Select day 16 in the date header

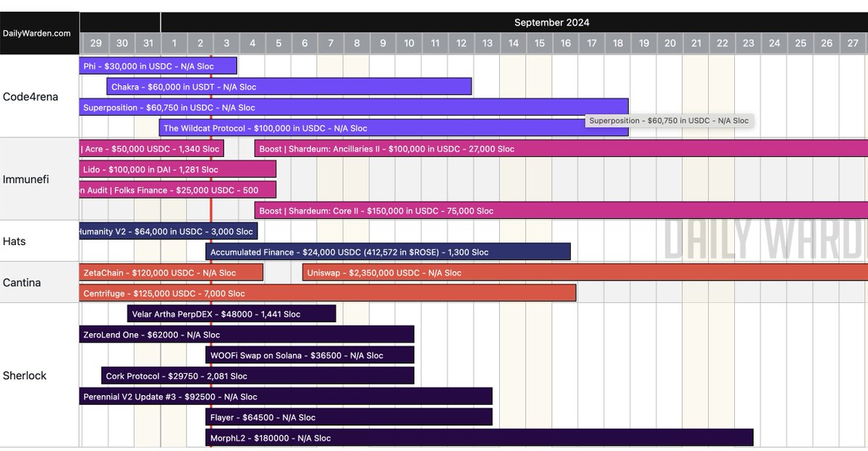tap(566, 43)
